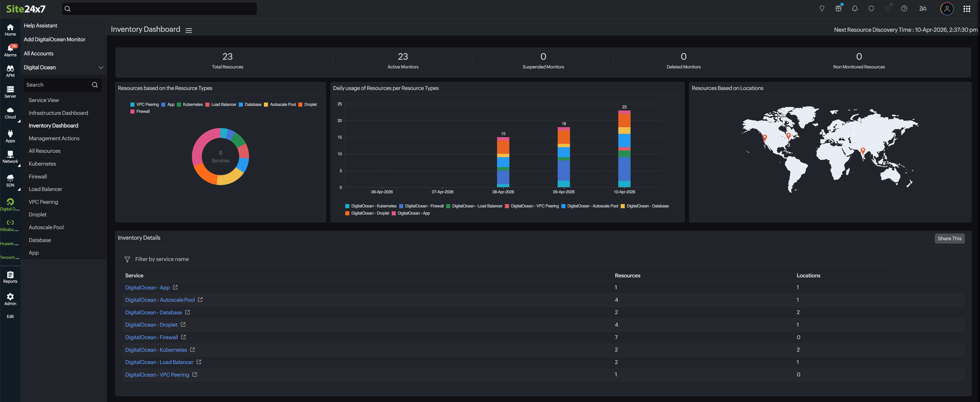The height and width of the screenshot is (402, 980).
Task: Switch to the Kubernetes menu item
Action: point(42,163)
